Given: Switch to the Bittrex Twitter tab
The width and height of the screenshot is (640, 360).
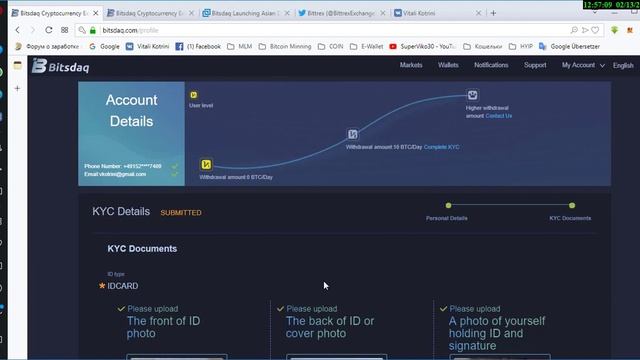Looking at the screenshot, I should point(342,13).
